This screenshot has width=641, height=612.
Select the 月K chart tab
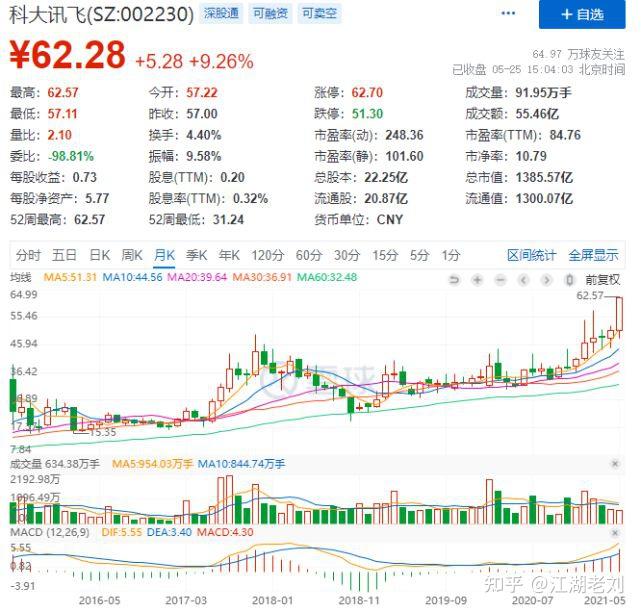164,256
